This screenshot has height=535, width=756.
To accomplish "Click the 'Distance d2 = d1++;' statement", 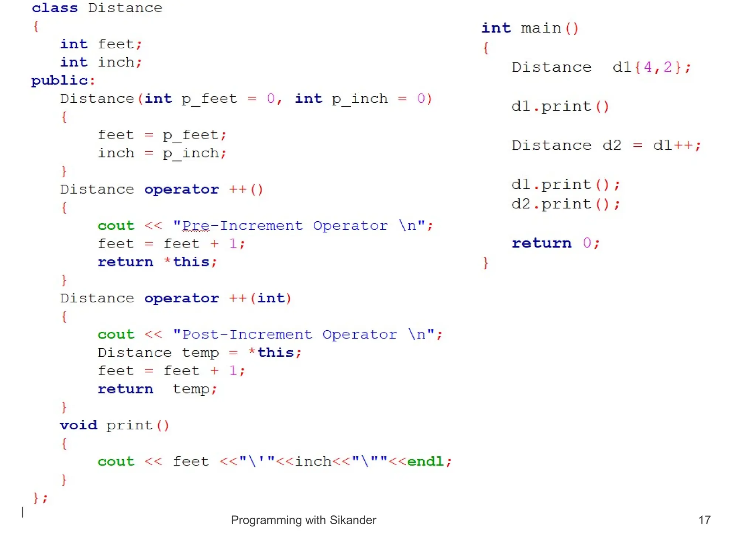I will click(606, 146).
